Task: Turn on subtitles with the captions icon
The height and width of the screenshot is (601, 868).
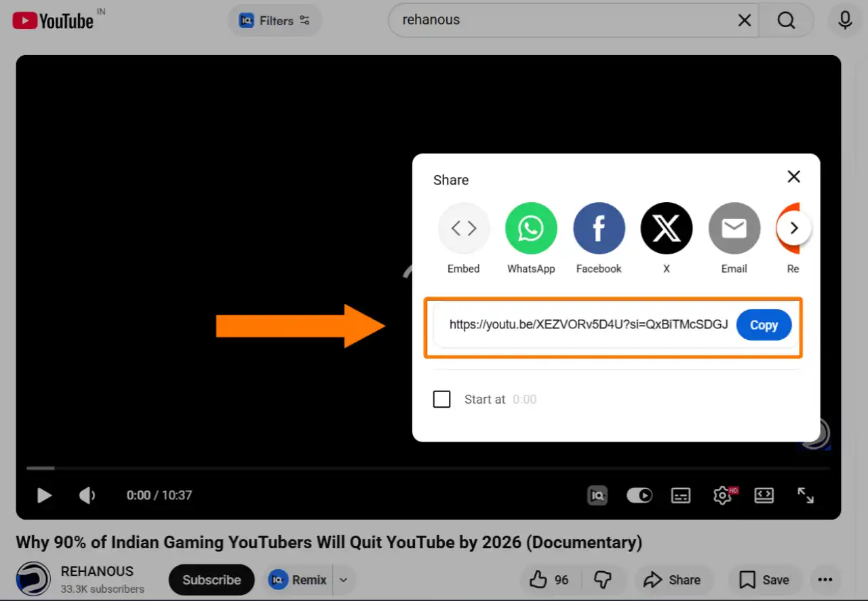Action: [x=681, y=495]
